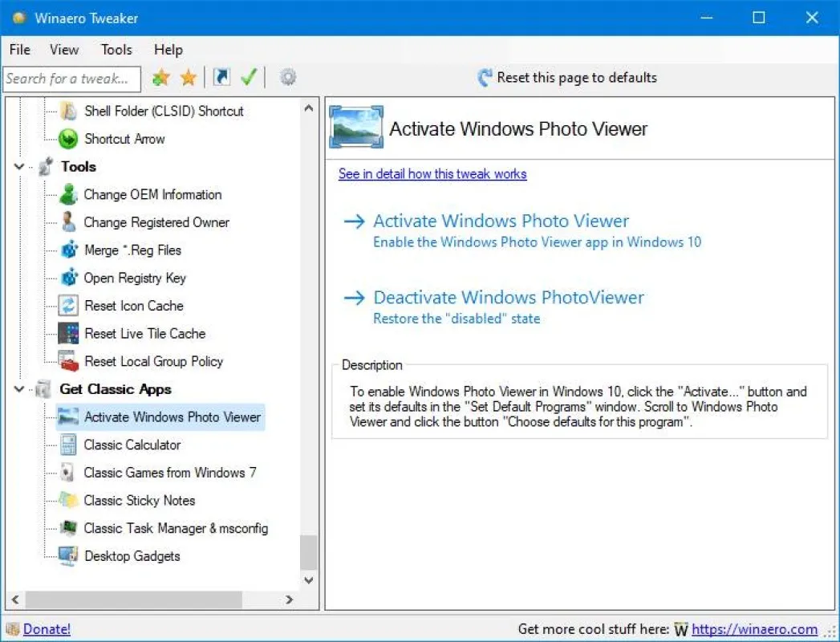Click the Reset Local Group Policy icon
Image resolution: width=840 pixels, height=642 pixels.
(x=68, y=362)
